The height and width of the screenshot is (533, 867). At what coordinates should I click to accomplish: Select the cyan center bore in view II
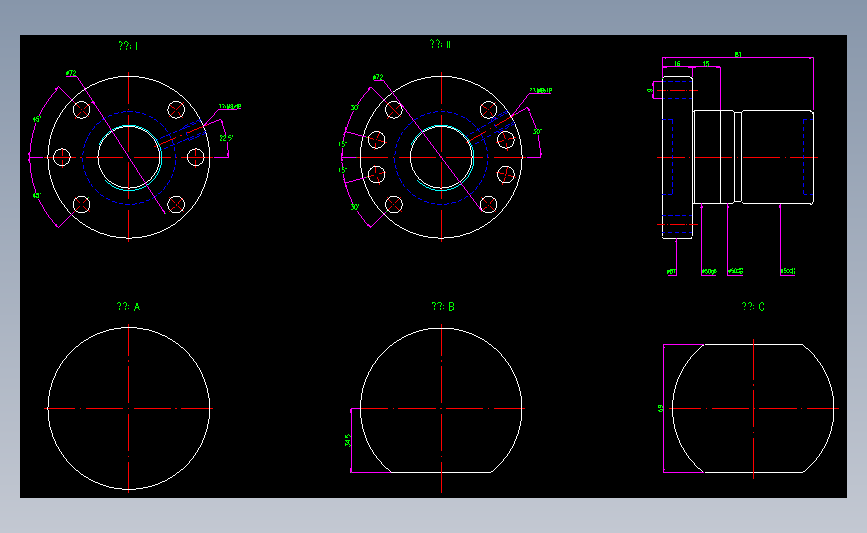[441, 158]
